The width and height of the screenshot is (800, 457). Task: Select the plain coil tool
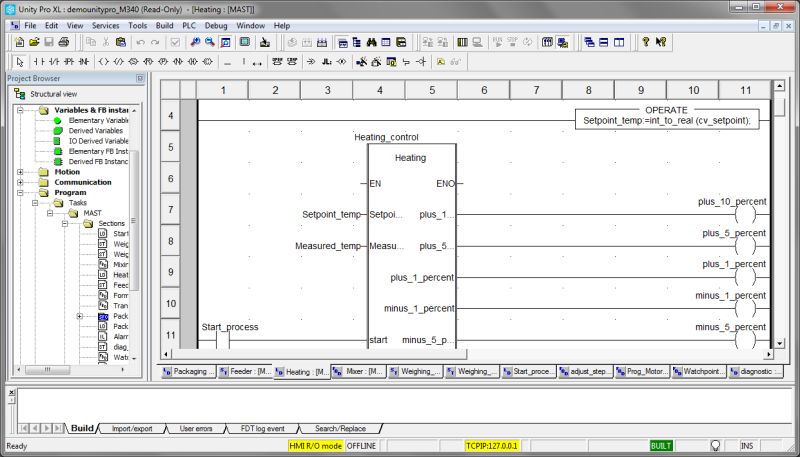pyautogui.click(x=104, y=62)
